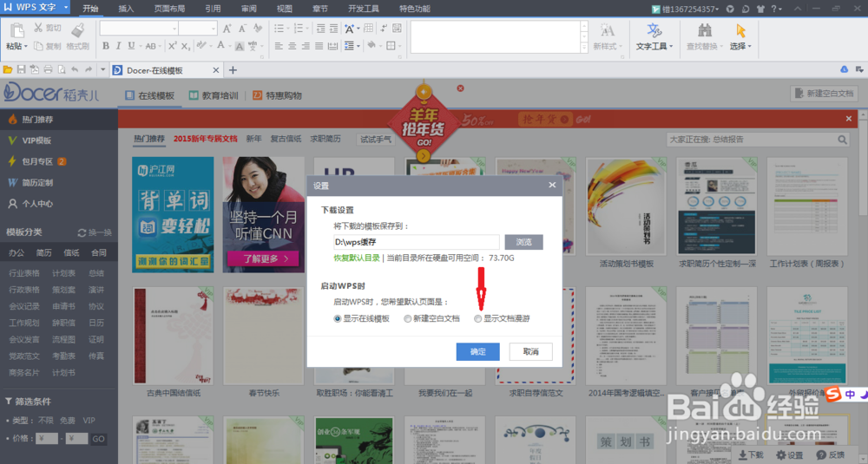The height and width of the screenshot is (464, 868).
Task: Expand the Paste options arrow
Action: (25, 47)
